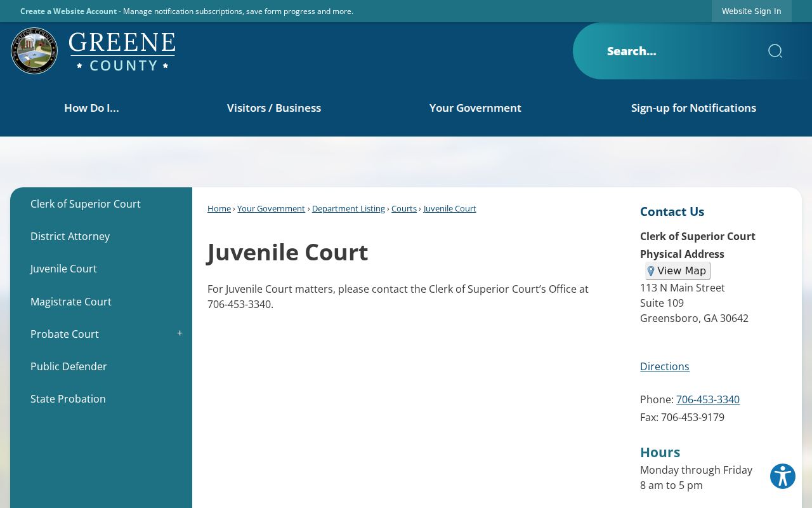
Task: Open the accessibility widget icon
Action: 783,476
